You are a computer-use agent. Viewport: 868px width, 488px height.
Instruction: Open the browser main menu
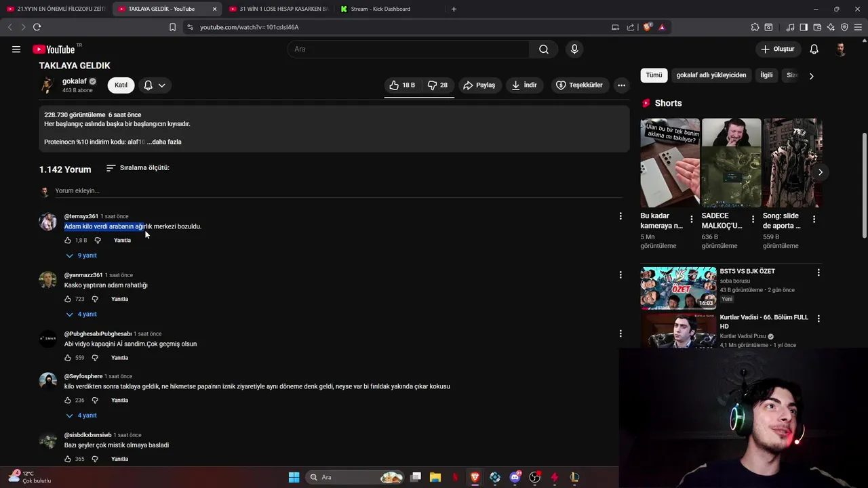click(x=859, y=27)
